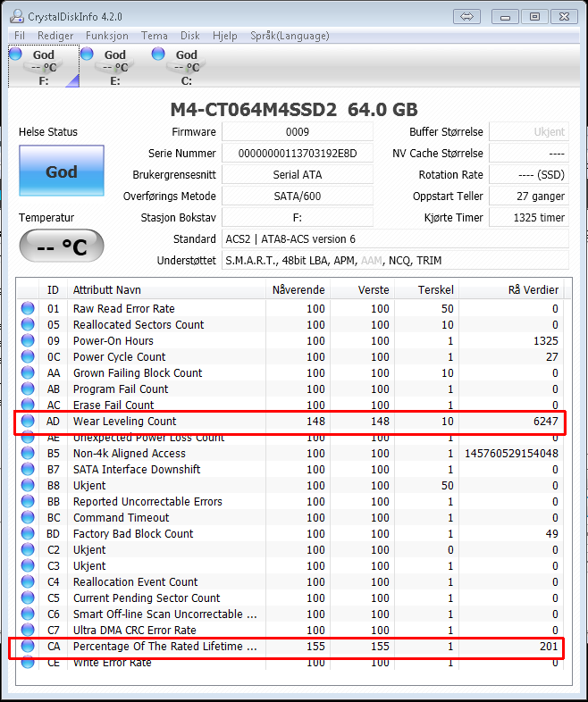Click the blue orb on the F: drive tab
This screenshot has height=702, width=588.
tap(15, 54)
